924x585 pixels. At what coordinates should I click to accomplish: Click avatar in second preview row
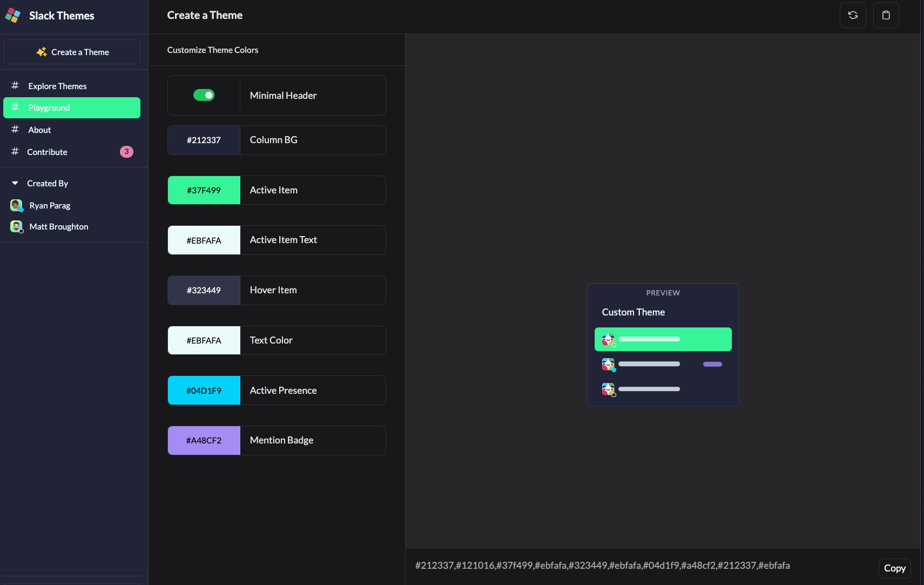(x=609, y=365)
